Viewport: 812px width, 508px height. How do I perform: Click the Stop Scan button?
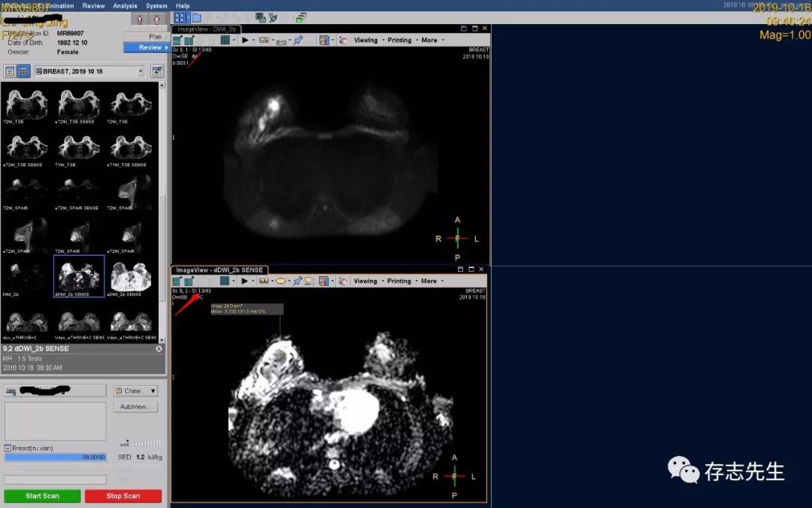(x=123, y=496)
